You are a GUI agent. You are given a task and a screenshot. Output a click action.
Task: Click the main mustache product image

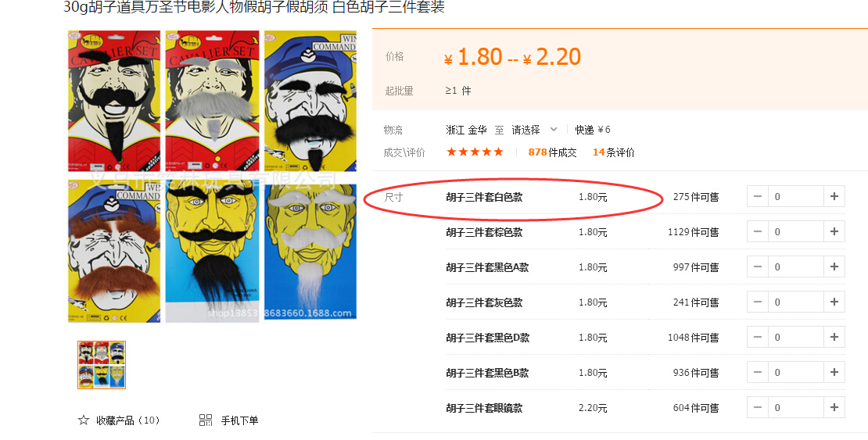[212, 175]
